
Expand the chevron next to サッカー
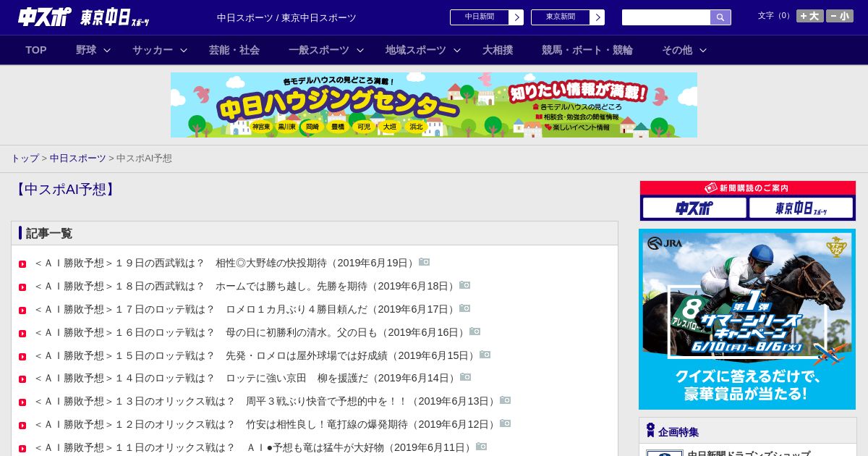click(x=184, y=50)
